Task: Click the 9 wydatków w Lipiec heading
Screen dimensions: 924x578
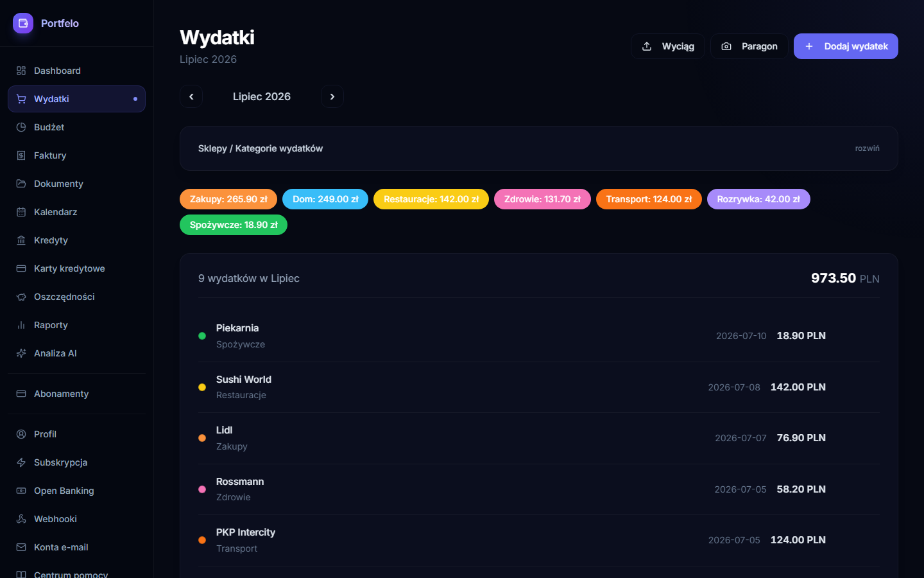Action: (x=249, y=278)
